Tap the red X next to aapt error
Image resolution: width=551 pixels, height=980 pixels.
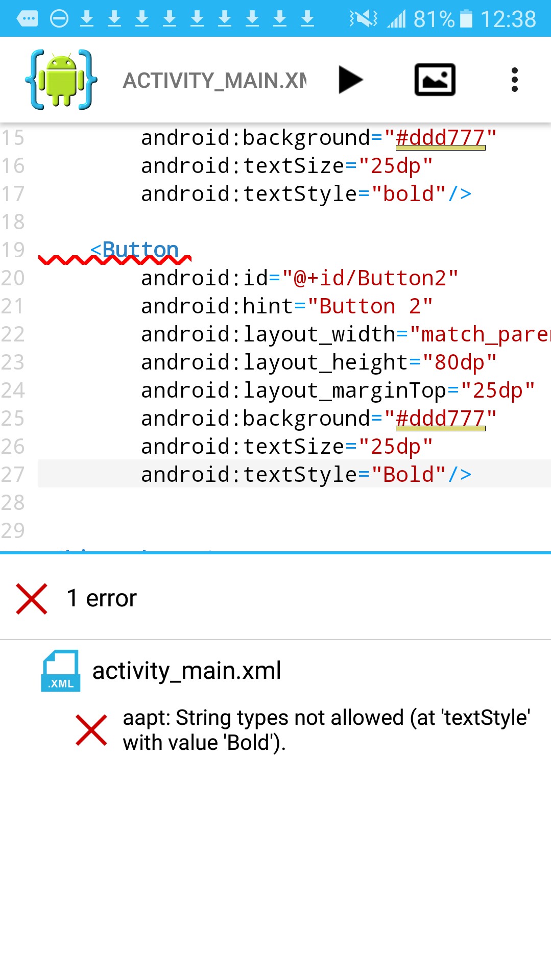point(91,730)
